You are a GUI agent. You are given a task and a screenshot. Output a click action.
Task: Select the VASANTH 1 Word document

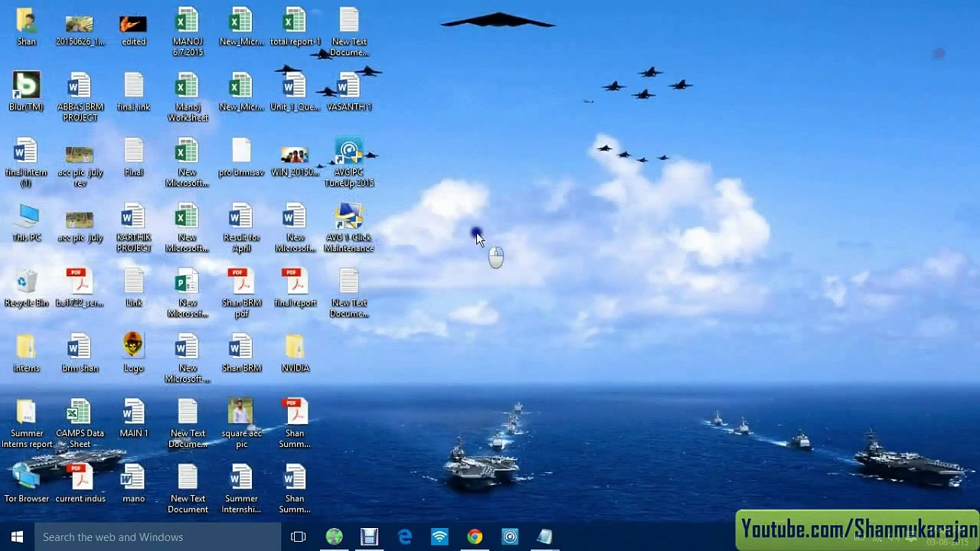tap(349, 92)
